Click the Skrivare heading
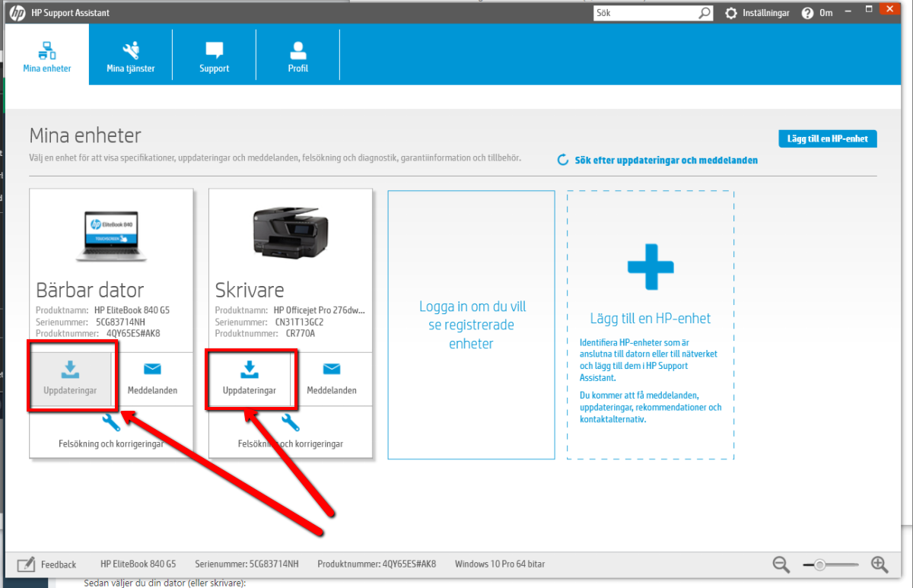Viewport: 913px width, 588px height. [250, 290]
